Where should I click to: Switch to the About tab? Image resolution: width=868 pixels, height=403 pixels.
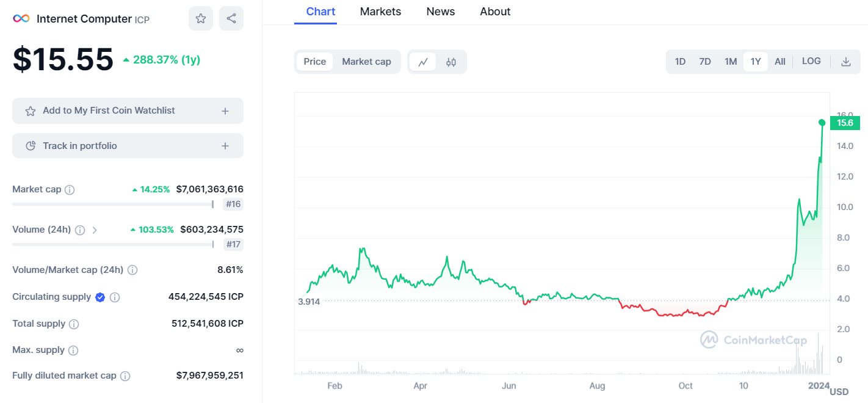click(495, 12)
